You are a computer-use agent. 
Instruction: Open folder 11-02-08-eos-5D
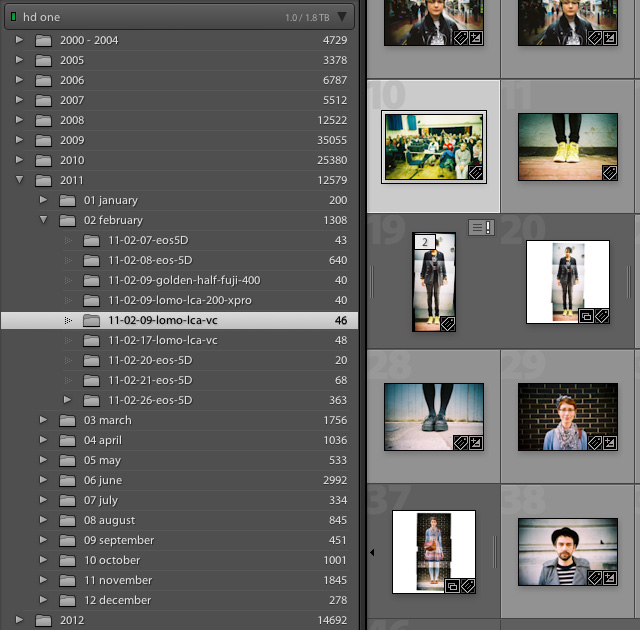180,260
